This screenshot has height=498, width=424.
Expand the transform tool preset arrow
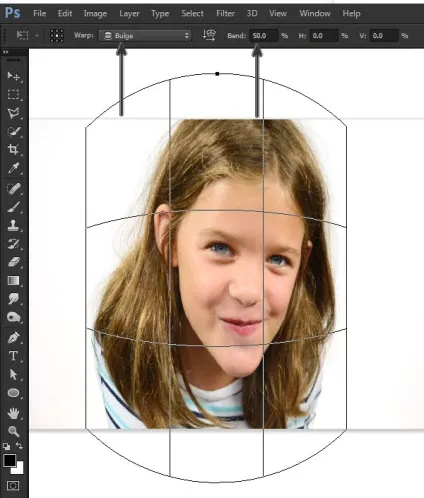coord(37,35)
